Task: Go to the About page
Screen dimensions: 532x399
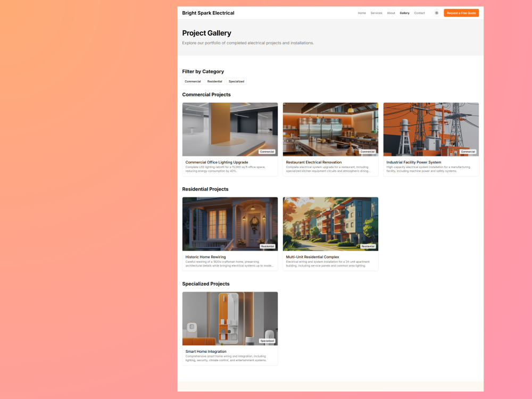Action: [391, 13]
